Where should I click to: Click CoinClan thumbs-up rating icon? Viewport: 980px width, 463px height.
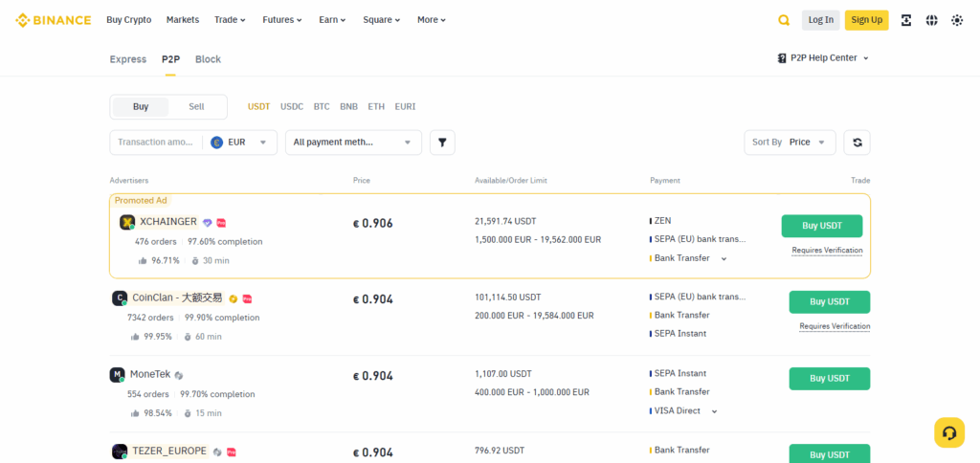(x=135, y=337)
